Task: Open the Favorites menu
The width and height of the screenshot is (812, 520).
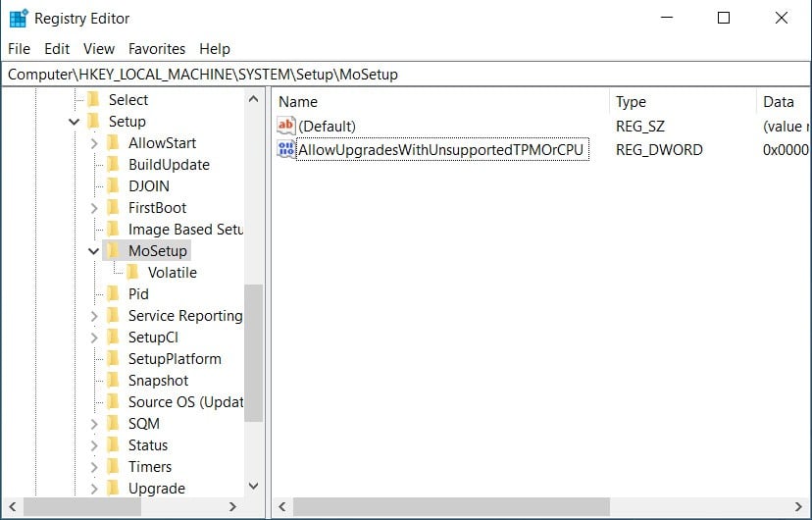Action: 157,49
